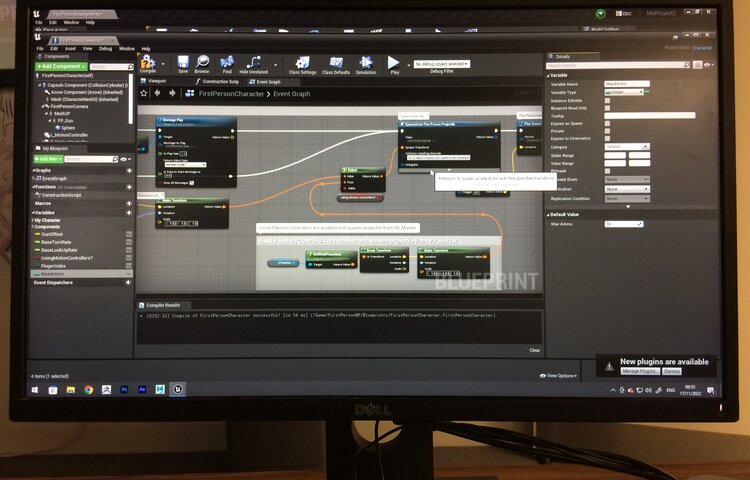
Task: Click the Add Component button
Action: pyautogui.click(x=61, y=66)
